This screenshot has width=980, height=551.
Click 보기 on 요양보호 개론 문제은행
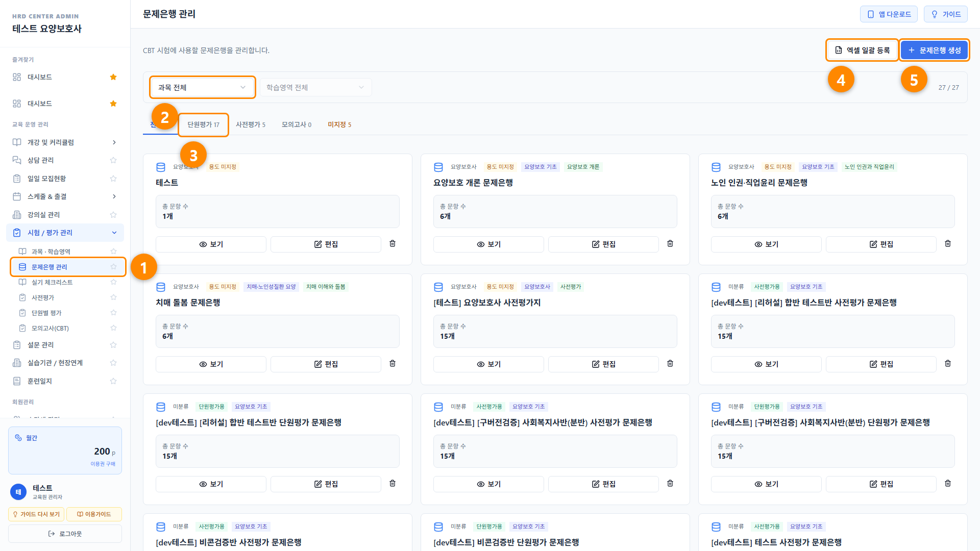point(488,244)
